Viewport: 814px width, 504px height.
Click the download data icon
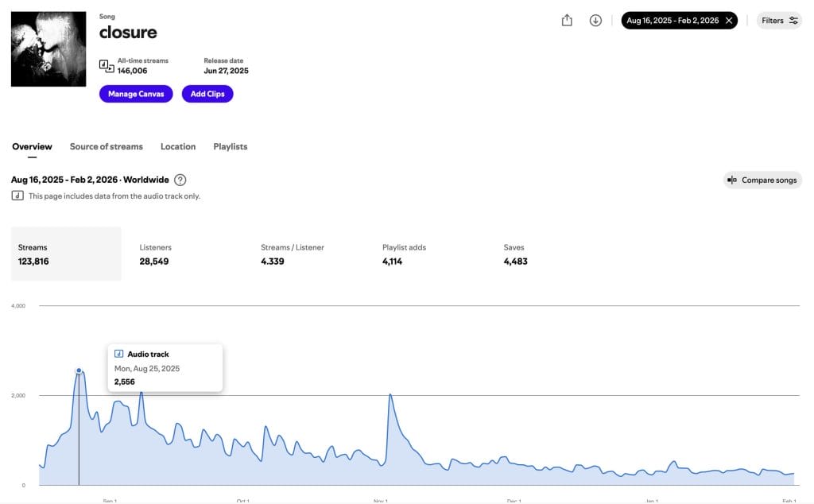click(595, 21)
